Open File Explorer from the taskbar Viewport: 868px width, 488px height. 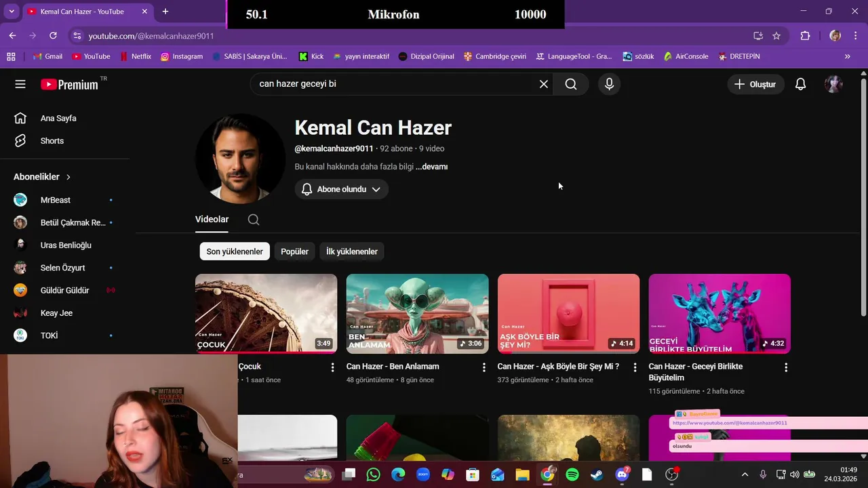point(522,474)
